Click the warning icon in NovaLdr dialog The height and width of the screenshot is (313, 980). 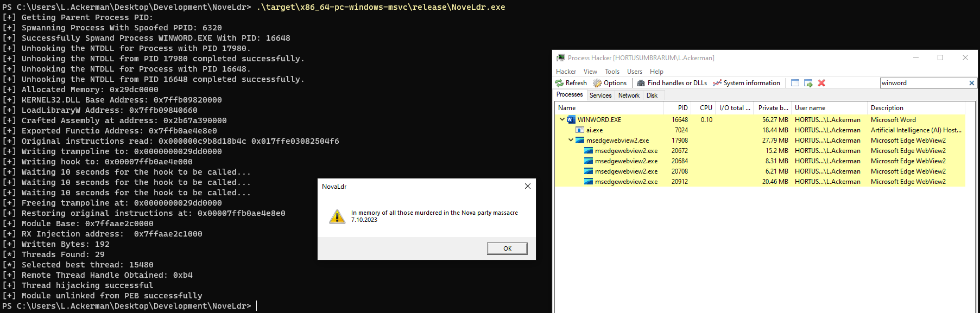click(x=337, y=216)
